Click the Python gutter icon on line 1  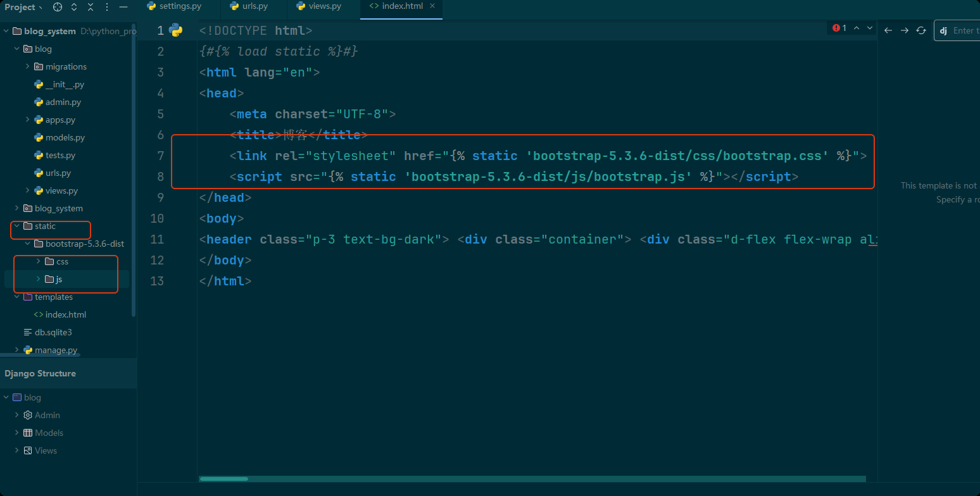point(175,30)
